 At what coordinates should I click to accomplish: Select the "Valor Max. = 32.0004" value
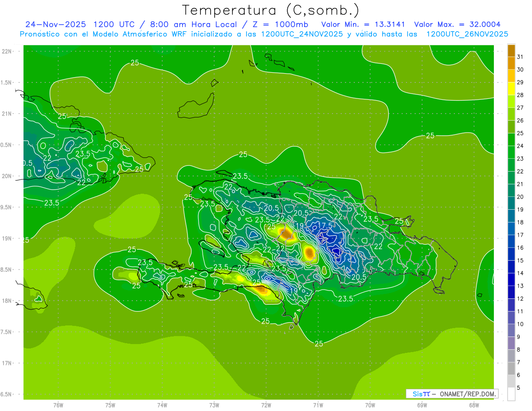(x=457, y=24)
